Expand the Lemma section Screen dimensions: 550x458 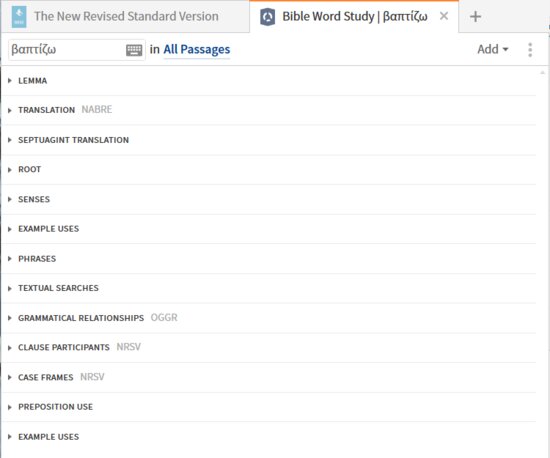tap(268, 81)
